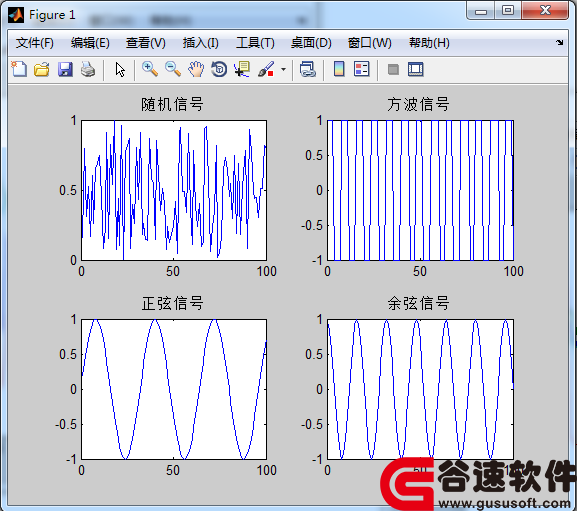
Task: Select the Rotate 3D tool
Action: point(219,69)
